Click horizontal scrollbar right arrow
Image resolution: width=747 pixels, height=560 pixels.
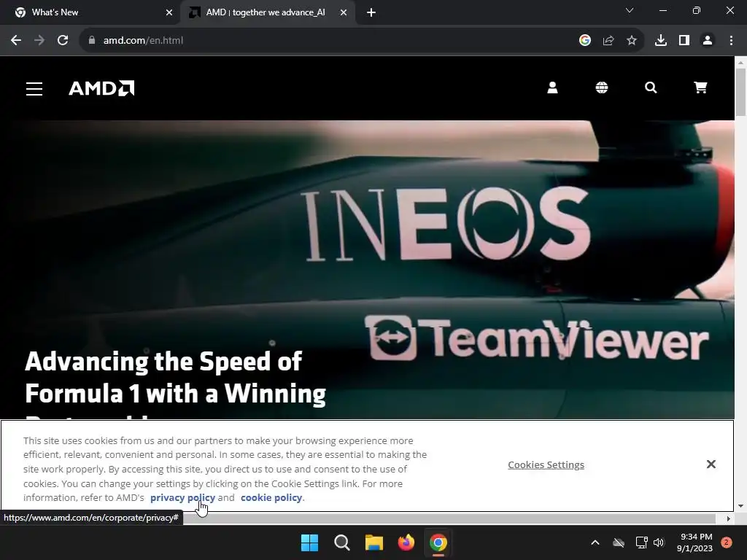(x=729, y=518)
